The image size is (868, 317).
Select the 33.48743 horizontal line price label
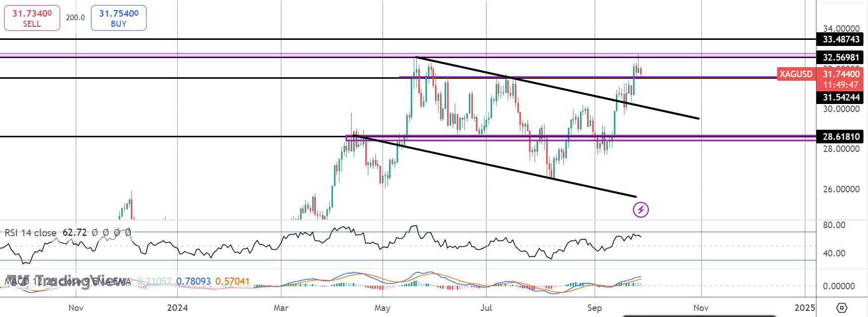[x=841, y=39]
